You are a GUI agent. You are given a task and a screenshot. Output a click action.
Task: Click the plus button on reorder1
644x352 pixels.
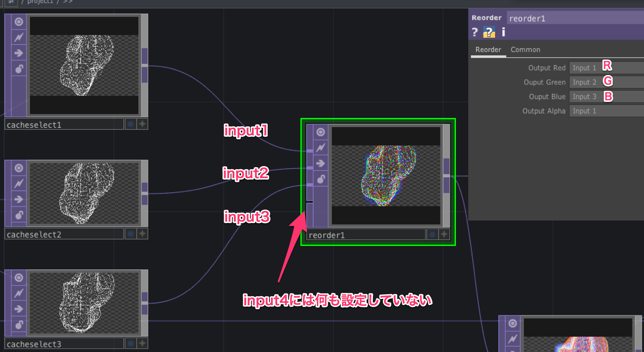[444, 234]
